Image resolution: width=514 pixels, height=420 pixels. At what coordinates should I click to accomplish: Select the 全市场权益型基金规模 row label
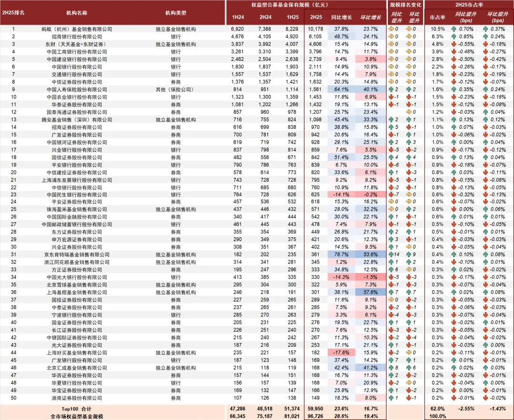point(77,416)
